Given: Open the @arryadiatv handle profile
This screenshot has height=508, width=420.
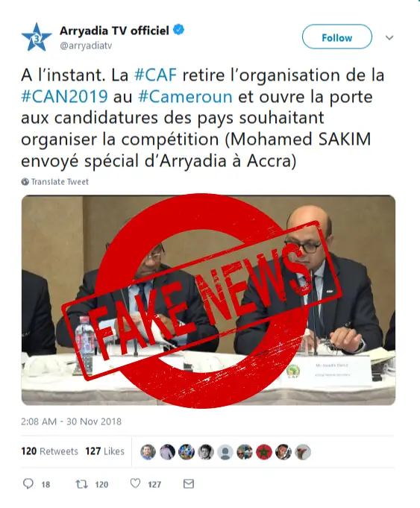Looking at the screenshot, I should point(86,46).
